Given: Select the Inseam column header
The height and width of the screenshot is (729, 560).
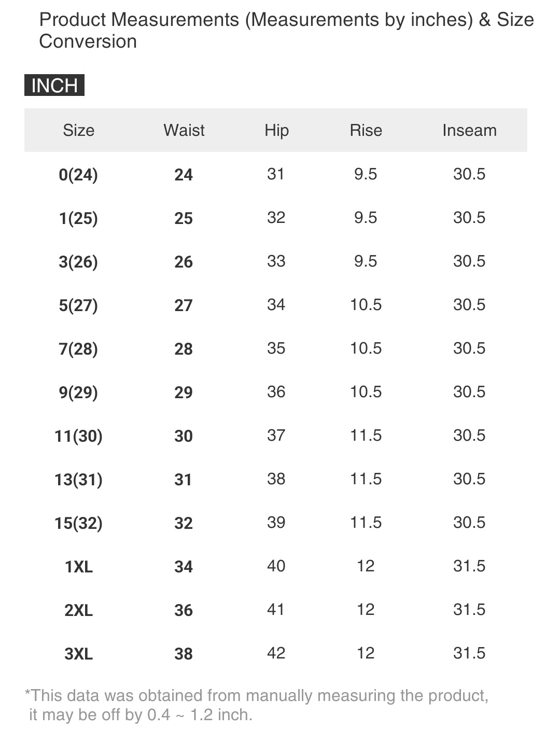Looking at the screenshot, I should pyautogui.click(x=469, y=130).
